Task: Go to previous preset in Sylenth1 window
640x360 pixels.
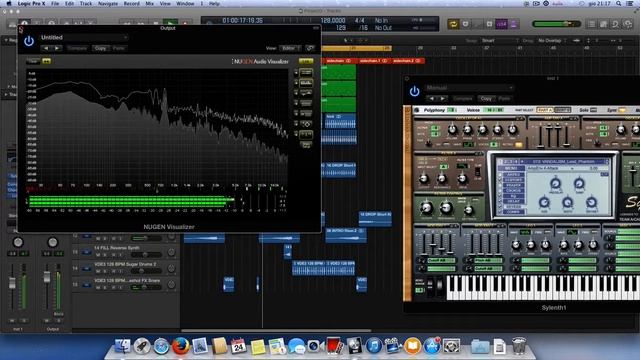Action: pos(432,98)
